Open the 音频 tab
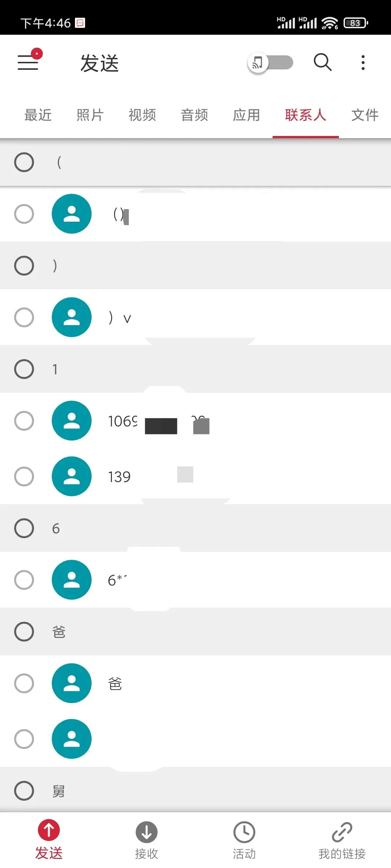 (x=194, y=115)
